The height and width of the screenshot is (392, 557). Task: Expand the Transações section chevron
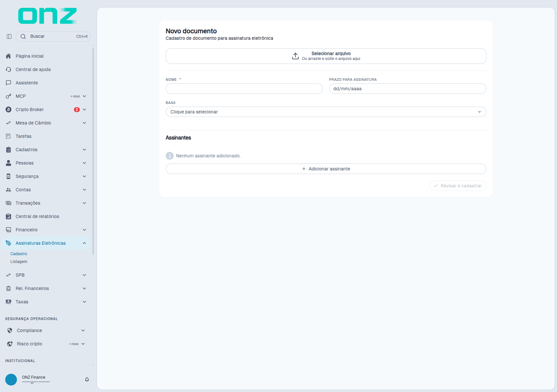84,203
